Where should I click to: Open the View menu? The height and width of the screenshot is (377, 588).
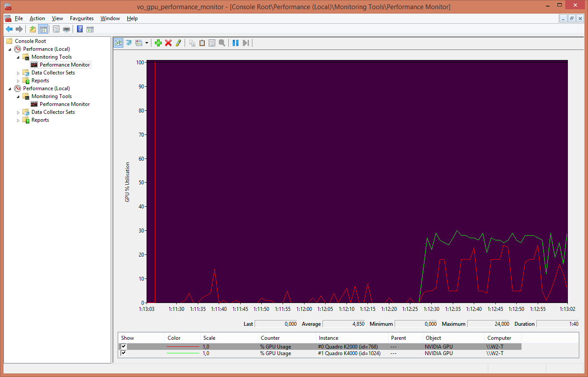coord(57,18)
